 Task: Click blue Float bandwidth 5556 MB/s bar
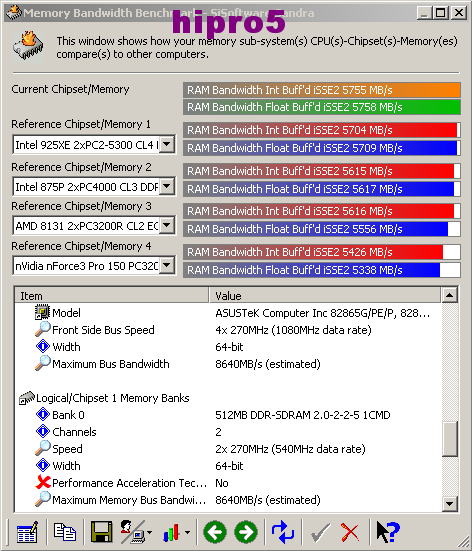click(322, 229)
